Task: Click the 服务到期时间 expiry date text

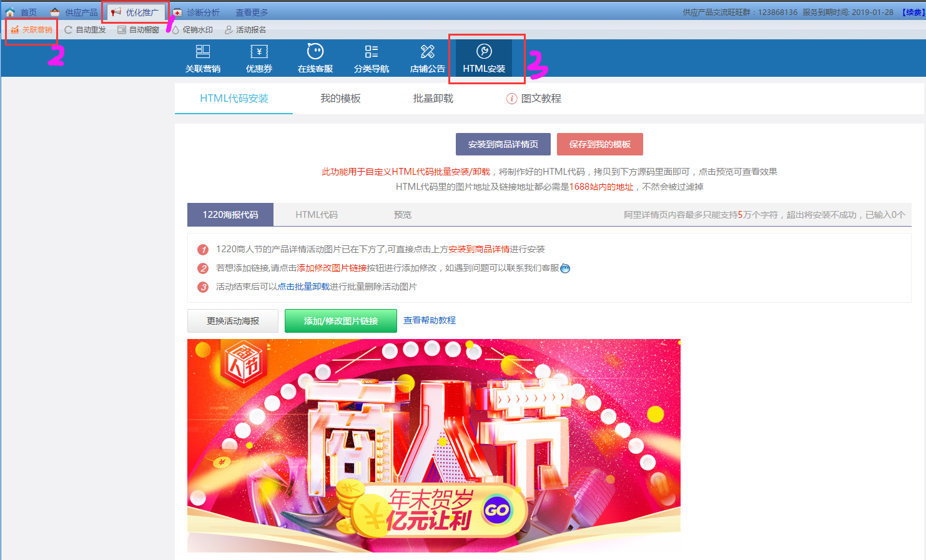Action: (848, 12)
